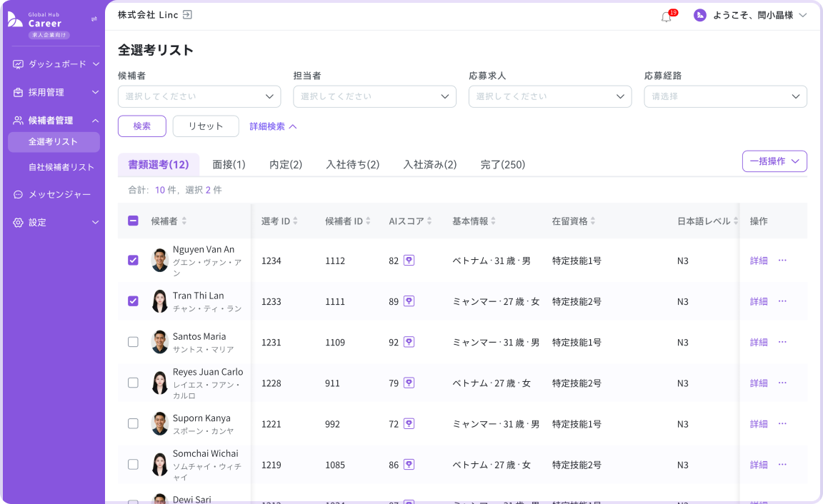Click Suporn Kanya's profile photo
The height and width of the screenshot is (504, 823).
159,424
